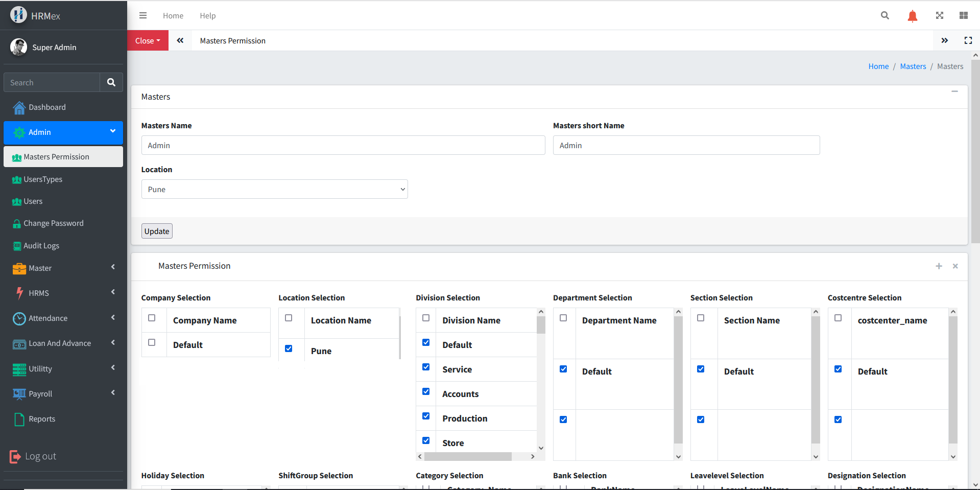Toggle fullscreen icon on tab bar
The width and height of the screenshot is (980, 490).
(x=968, y=40)
